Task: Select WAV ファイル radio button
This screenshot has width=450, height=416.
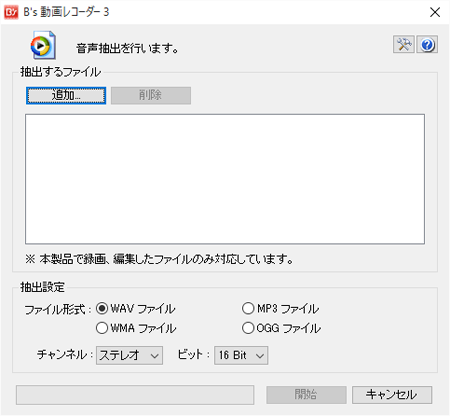Action: [102, 308]
